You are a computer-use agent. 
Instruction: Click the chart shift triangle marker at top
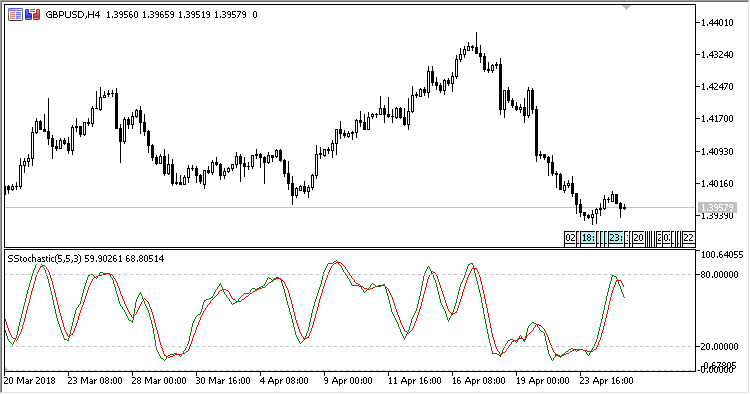[x=626, y=8]
